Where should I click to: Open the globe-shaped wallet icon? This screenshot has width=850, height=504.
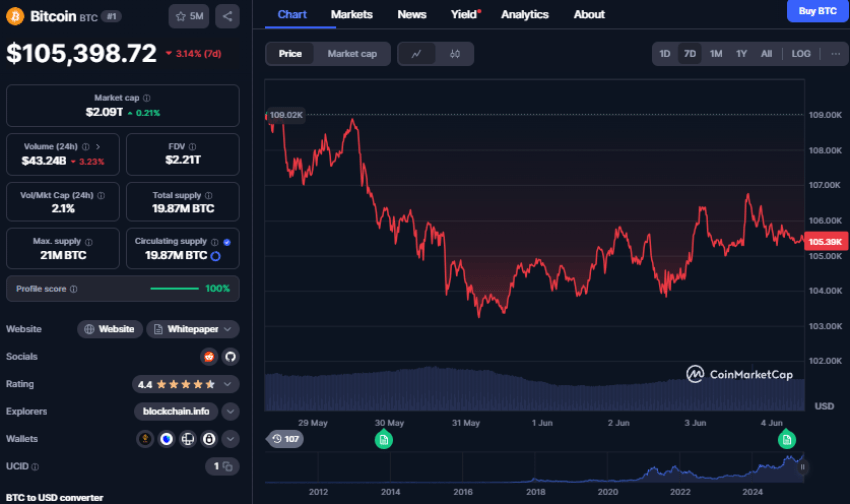click(x=188, y=439)
